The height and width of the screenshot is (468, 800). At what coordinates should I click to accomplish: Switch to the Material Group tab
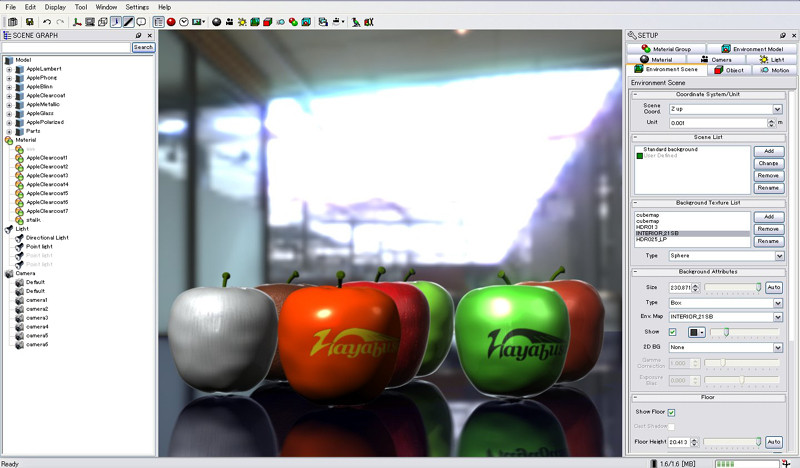(x=666, y=48)
